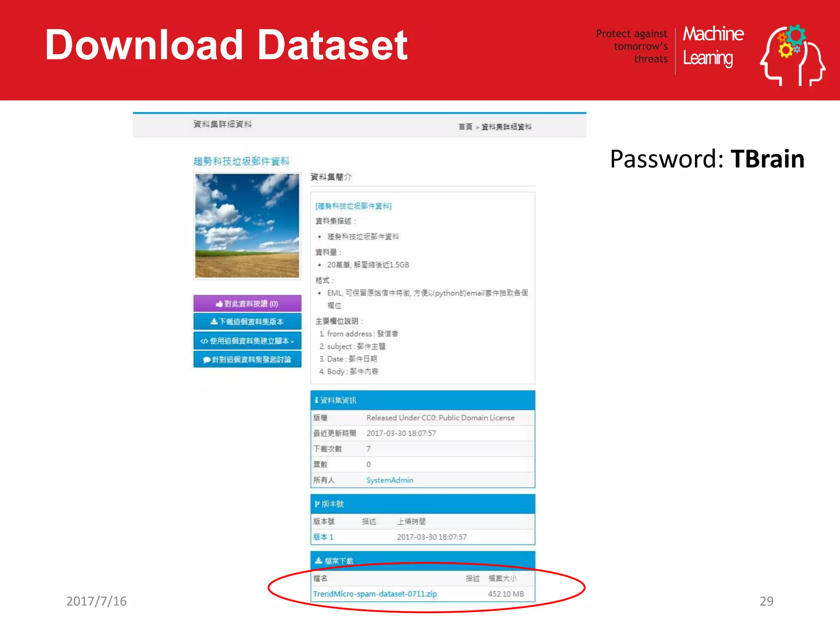Screen dimensions: 840x630
Task: Click speech bubble icon on discussion button
Action: tap(207, 360)
